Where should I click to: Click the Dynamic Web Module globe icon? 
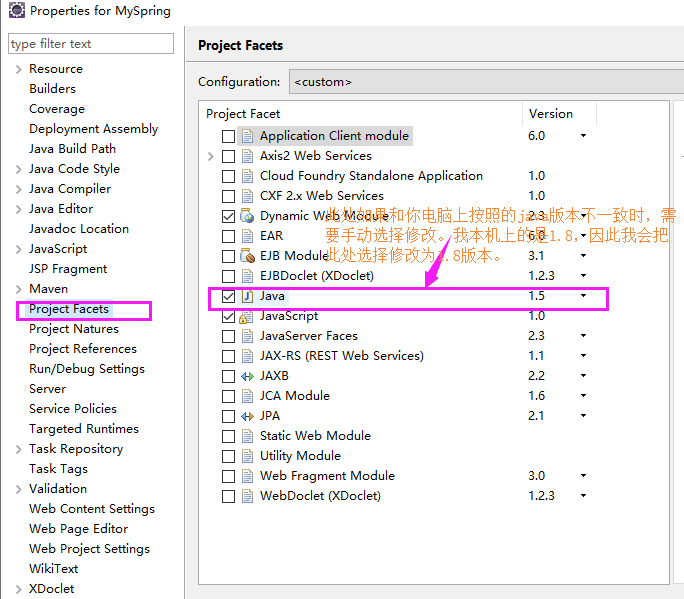tap(247, 216)
